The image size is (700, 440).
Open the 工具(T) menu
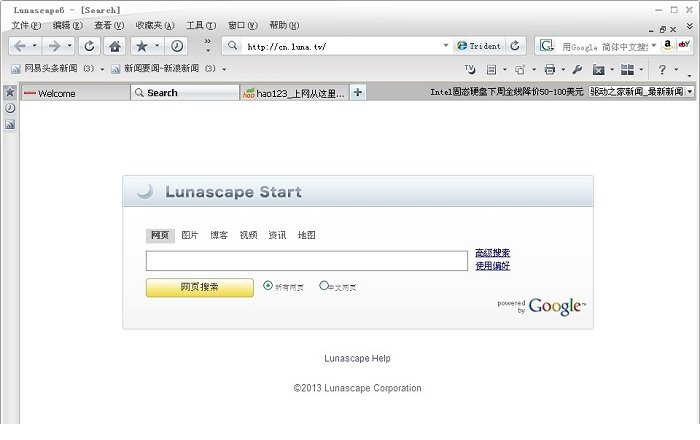(201, 25)
